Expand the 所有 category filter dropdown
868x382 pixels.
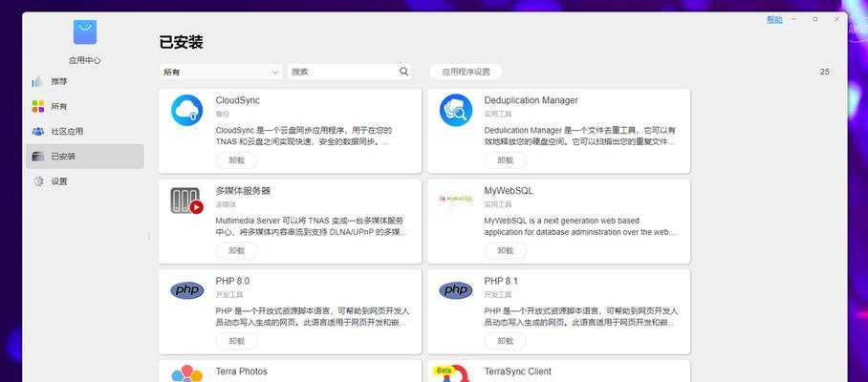(x=221, y=72)
